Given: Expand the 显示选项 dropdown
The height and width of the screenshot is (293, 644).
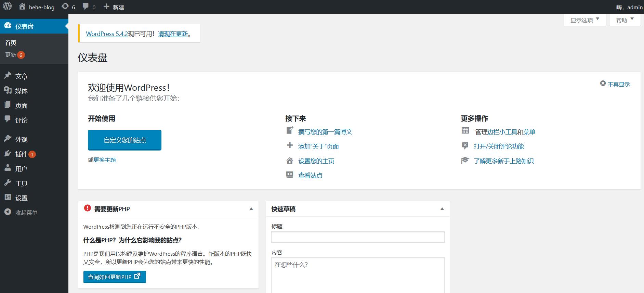Looking at the screenshot, I should pos(585,20).
